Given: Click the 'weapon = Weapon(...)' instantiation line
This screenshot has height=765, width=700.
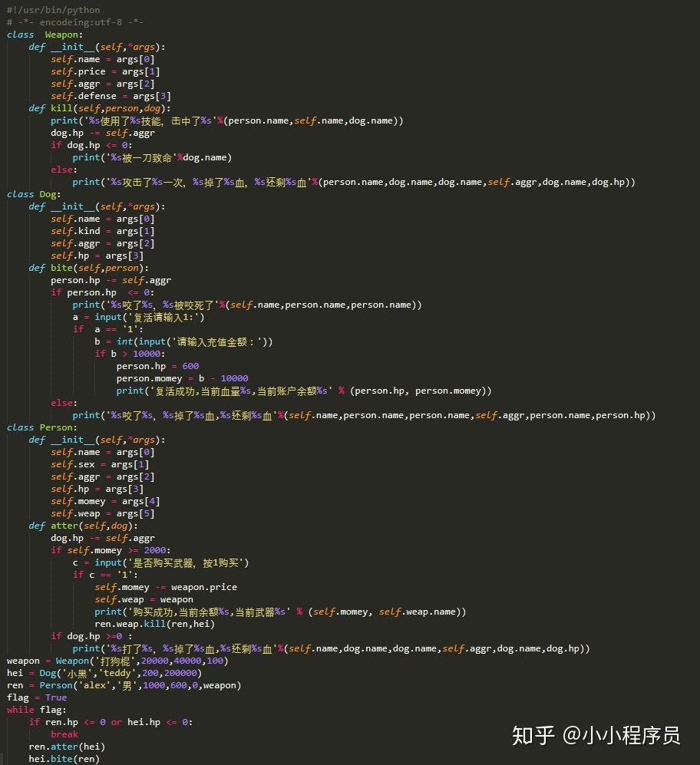Looking at the screenshot, I should pos(117,661).
